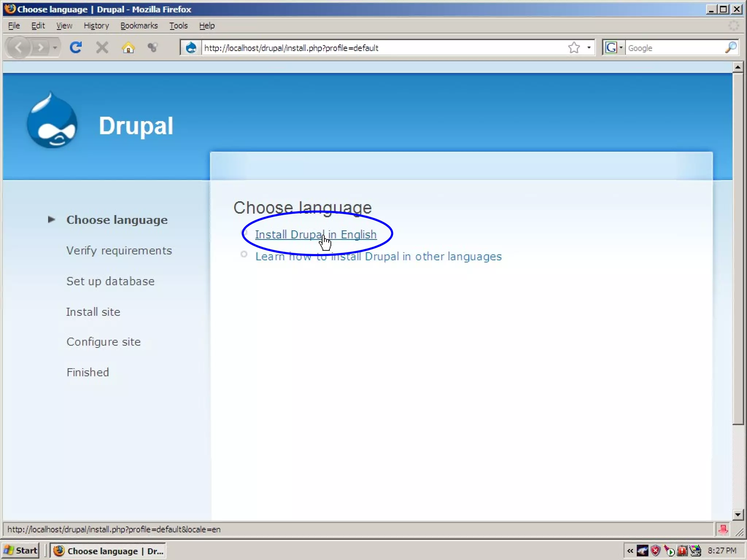Image resolution: width=747 pixels, height=560 pixels.
Task: Open the back/forward history dropdown arrow
Action: (x=55, y=48)
